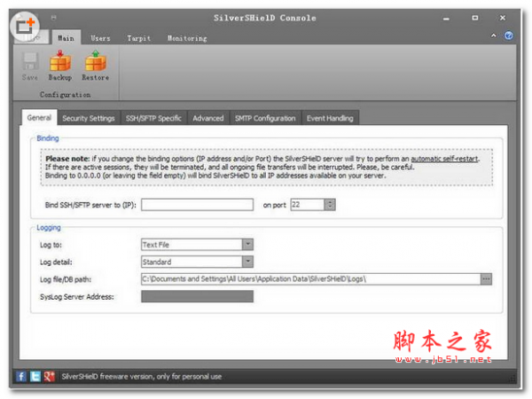532x399 pixels.
Task: Open the SSH/SFTP Specific tab
Action: 153,119
